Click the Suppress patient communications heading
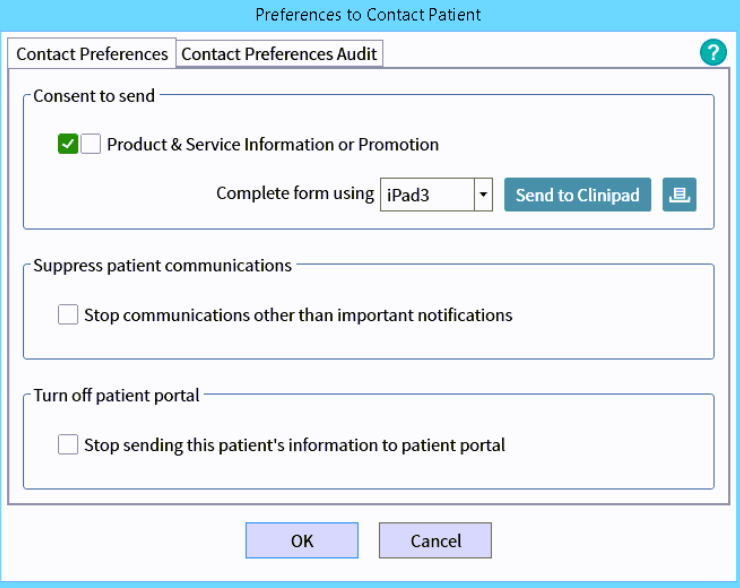 pyautogui.click(x=162, y=265)
